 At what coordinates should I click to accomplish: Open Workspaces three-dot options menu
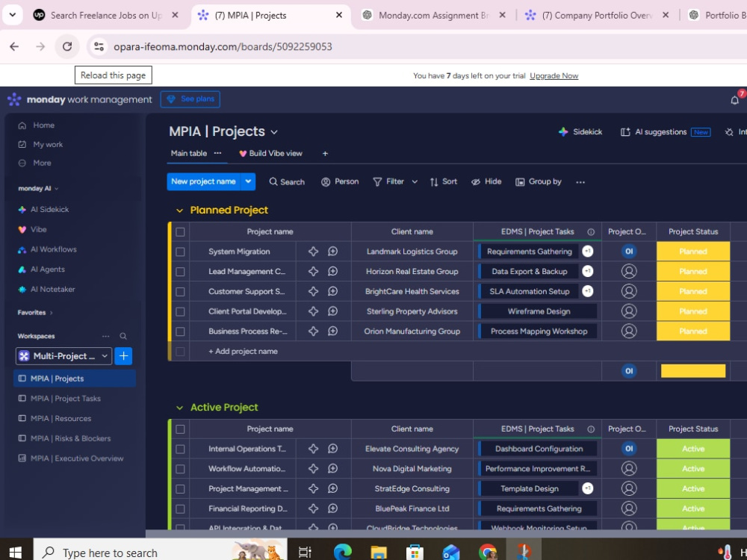(x=106, y=336)
